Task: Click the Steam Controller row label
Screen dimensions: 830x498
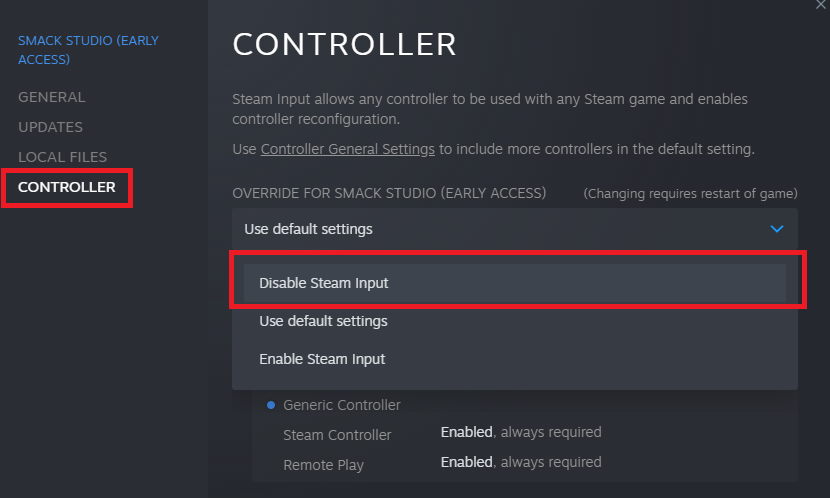Action: coord(337,435)
